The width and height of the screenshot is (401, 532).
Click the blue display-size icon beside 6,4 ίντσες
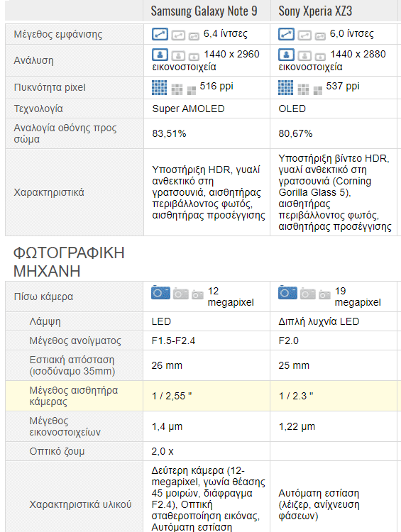[160, 34]
